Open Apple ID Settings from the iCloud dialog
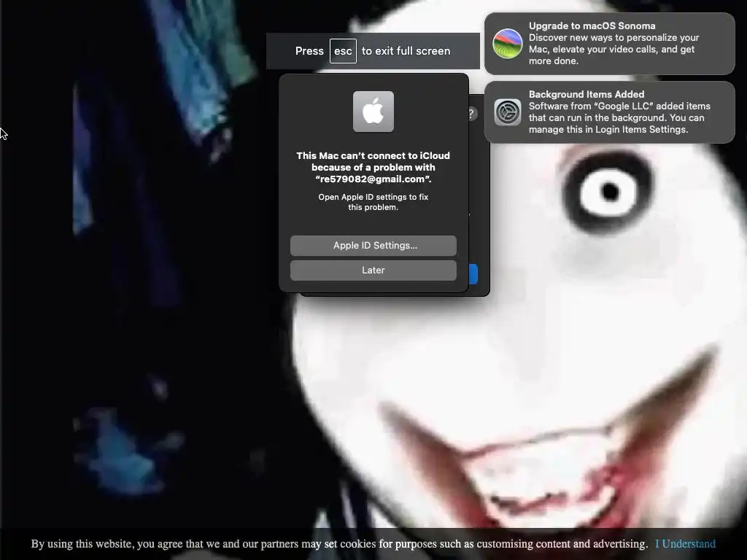The width and height of the screenshot is (747, 560). click(x=373, y=245)
